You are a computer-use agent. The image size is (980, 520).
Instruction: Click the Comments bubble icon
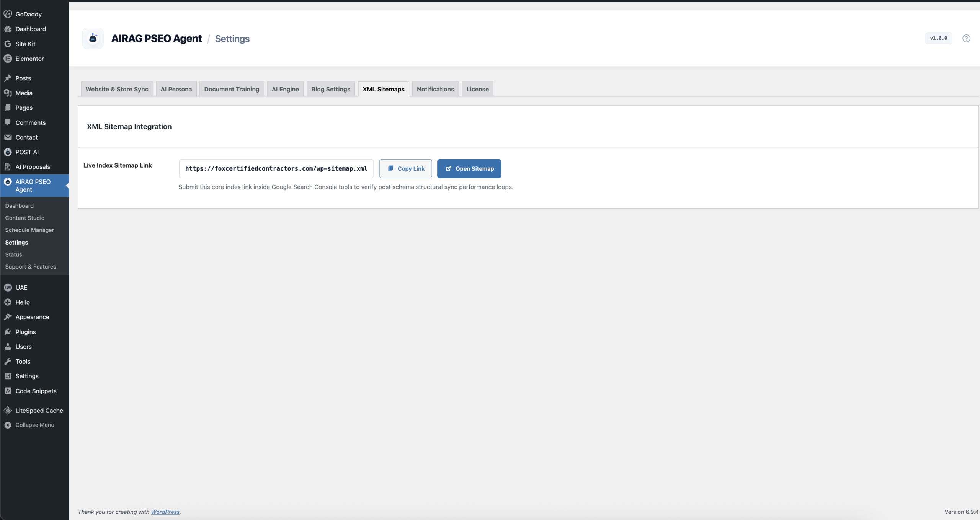point(8,122)
